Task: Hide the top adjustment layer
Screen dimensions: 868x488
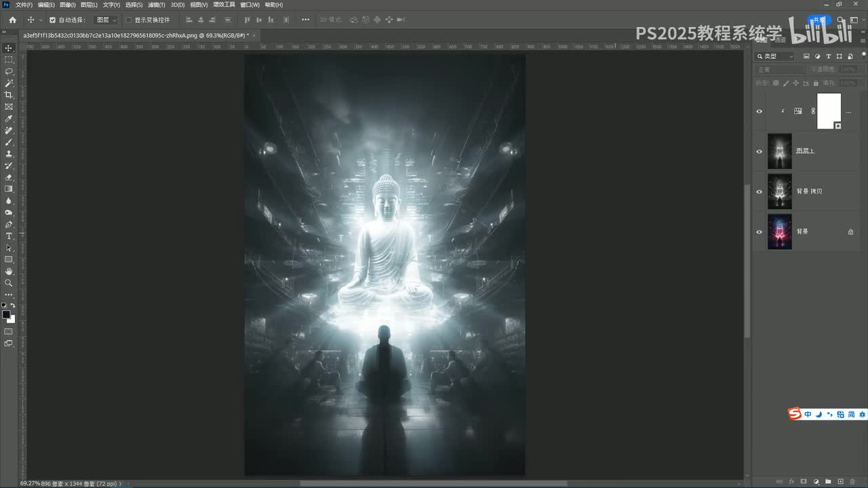Action: coord(759,111)
